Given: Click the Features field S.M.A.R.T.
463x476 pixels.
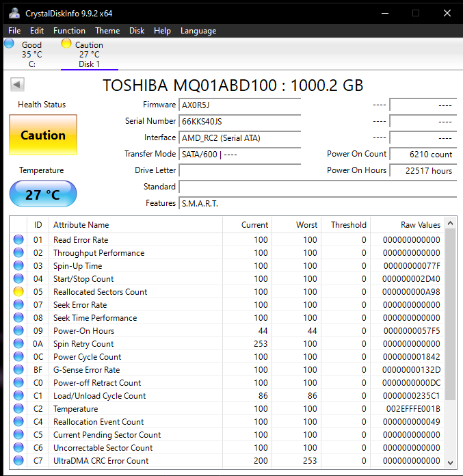Looking at the screenshot, I should (317, 203).
